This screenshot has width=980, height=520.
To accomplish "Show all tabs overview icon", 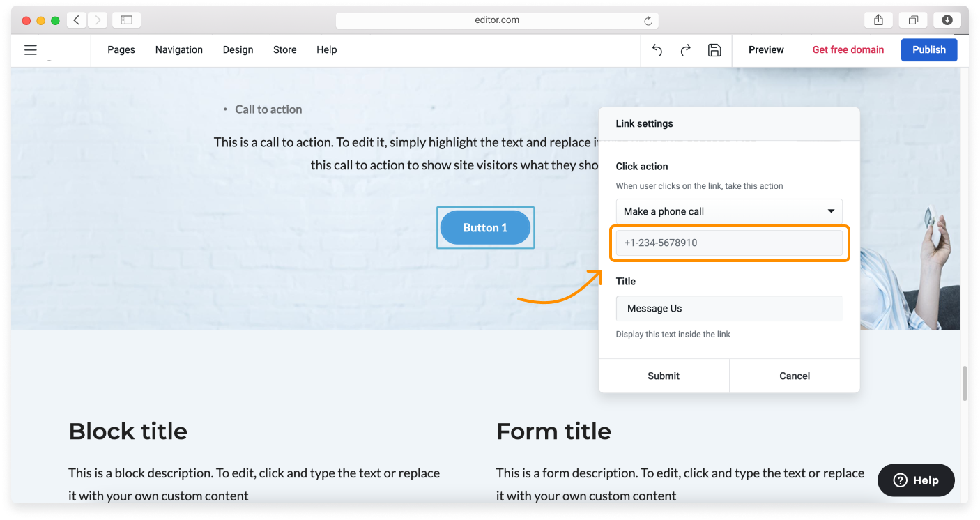I will 913,20.
